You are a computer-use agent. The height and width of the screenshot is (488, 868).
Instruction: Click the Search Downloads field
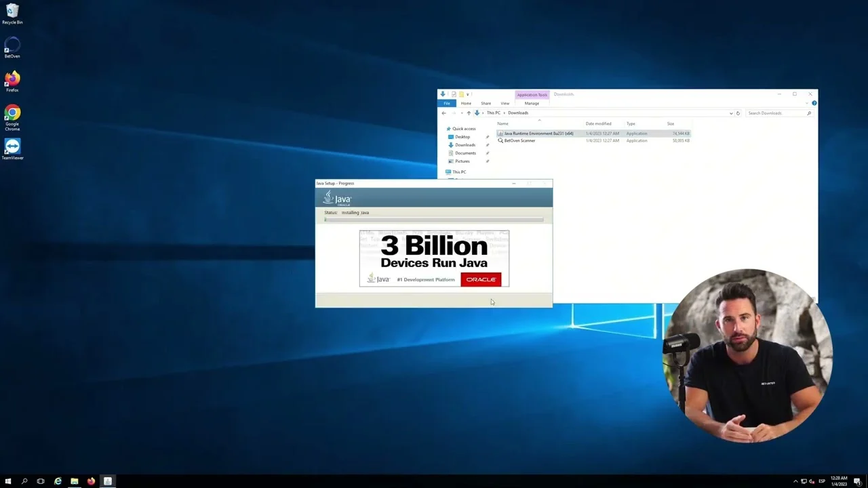[778, 113]
